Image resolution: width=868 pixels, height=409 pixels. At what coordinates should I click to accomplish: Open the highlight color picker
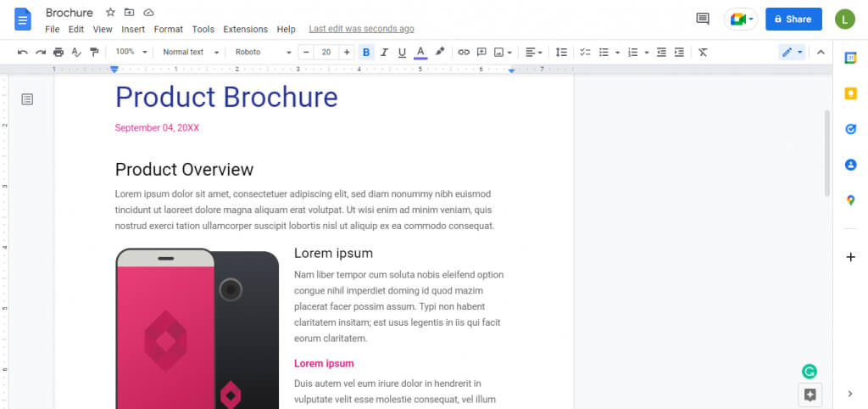coord(439,53)
